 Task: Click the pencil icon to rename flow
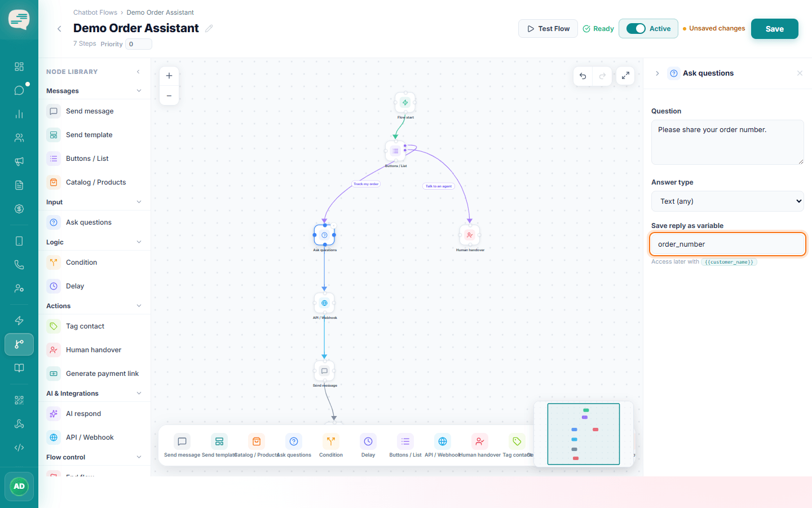pos(209,28)
